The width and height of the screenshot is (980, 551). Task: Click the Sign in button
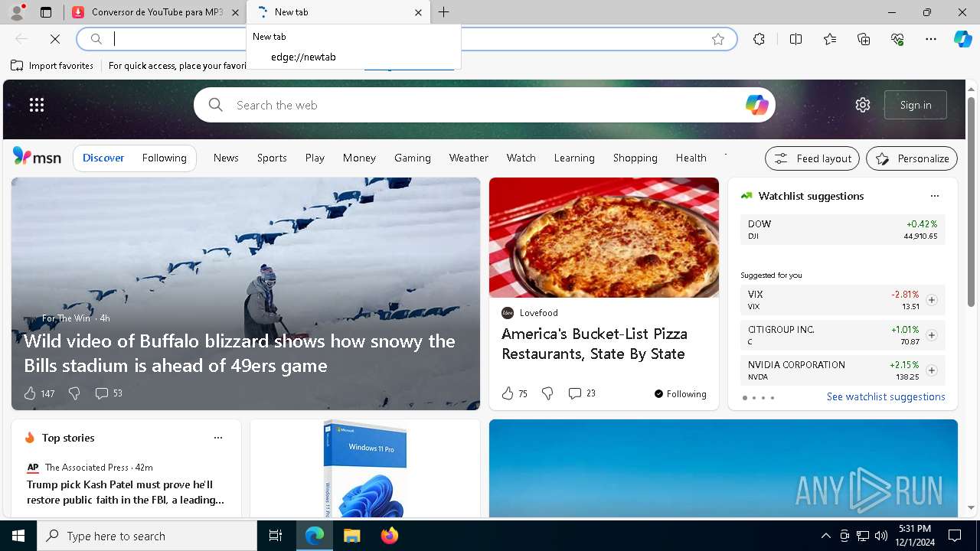916,105
